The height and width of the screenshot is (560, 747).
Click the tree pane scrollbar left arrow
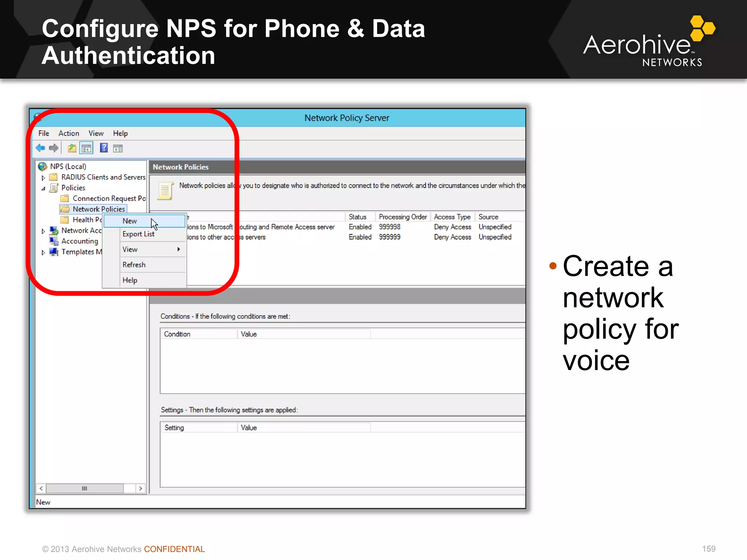tap(41, 488)
